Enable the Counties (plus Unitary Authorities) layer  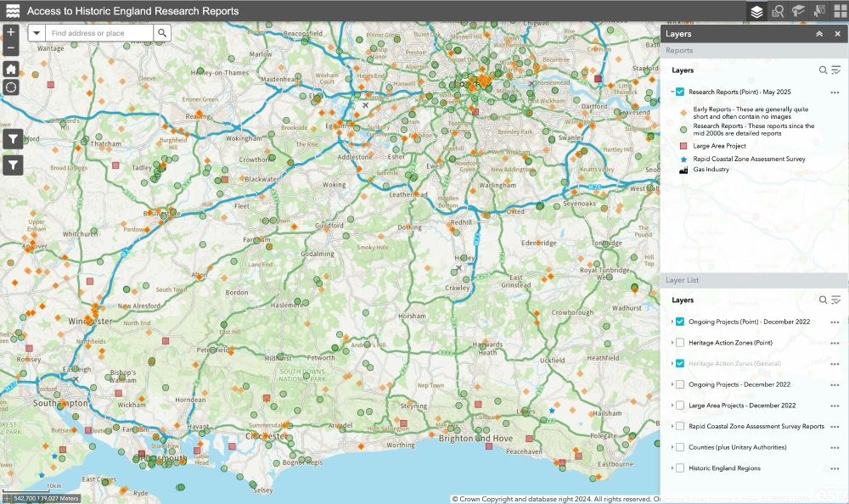(680, 447)
